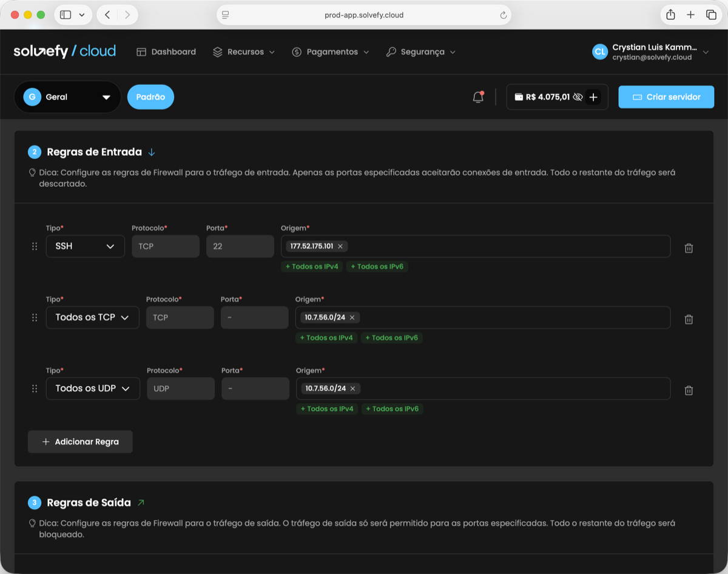The height and width of the screenshot is (574, 728).
Task: Go forward in browser history
Action: pos(127,15)
